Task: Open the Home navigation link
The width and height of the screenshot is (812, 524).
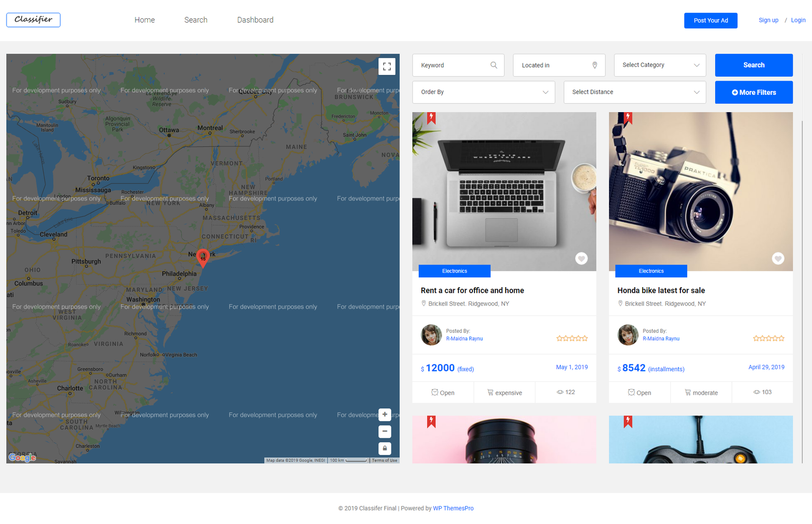Action: point(145,20)
